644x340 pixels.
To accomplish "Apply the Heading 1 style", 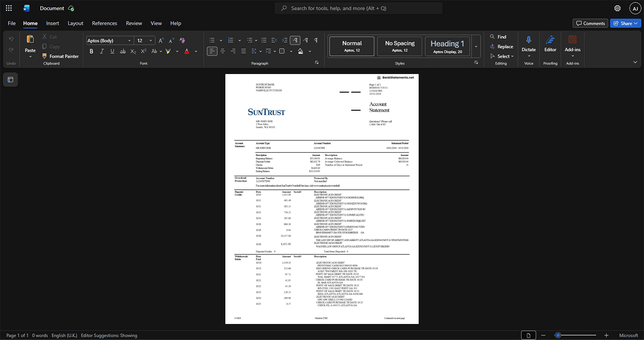I will pos(447,47).
